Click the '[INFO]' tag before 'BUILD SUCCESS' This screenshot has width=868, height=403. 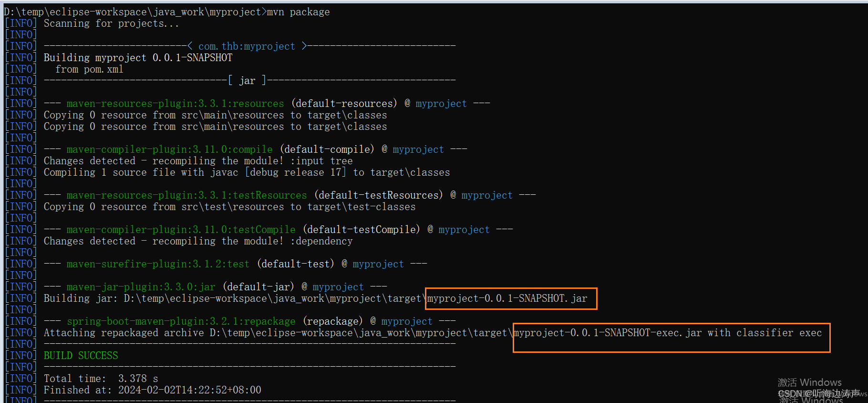point(21,356)
